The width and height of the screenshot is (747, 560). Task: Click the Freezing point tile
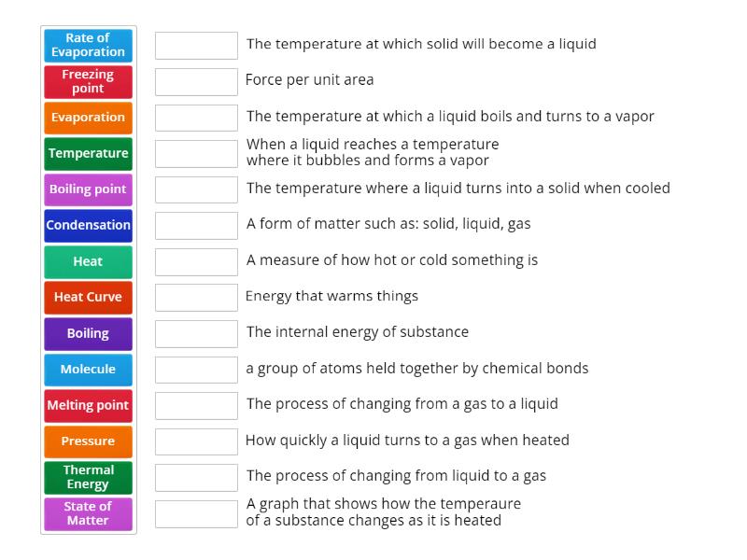pos(88,81)
